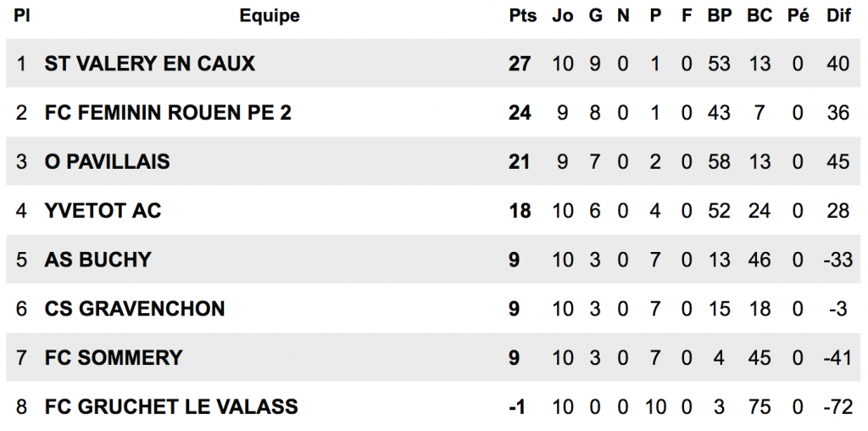Select FC FEMININ ROUEN PE 2 team

168,113
